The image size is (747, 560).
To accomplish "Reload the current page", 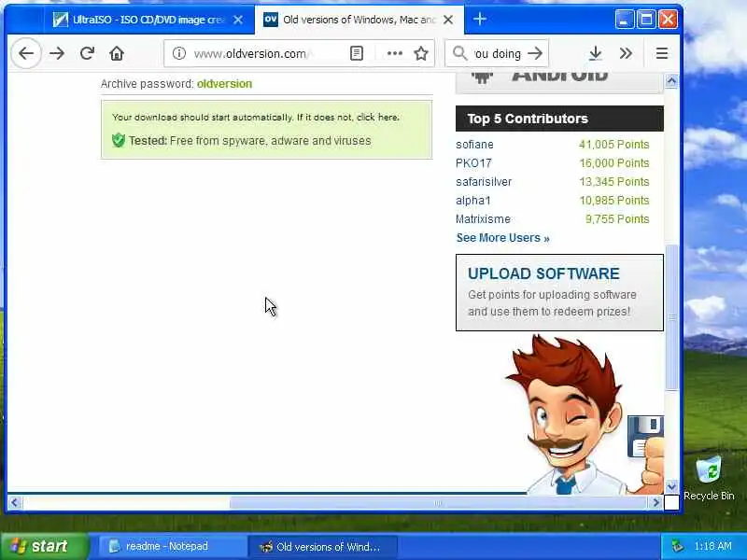I will click(x=87, y=53).
